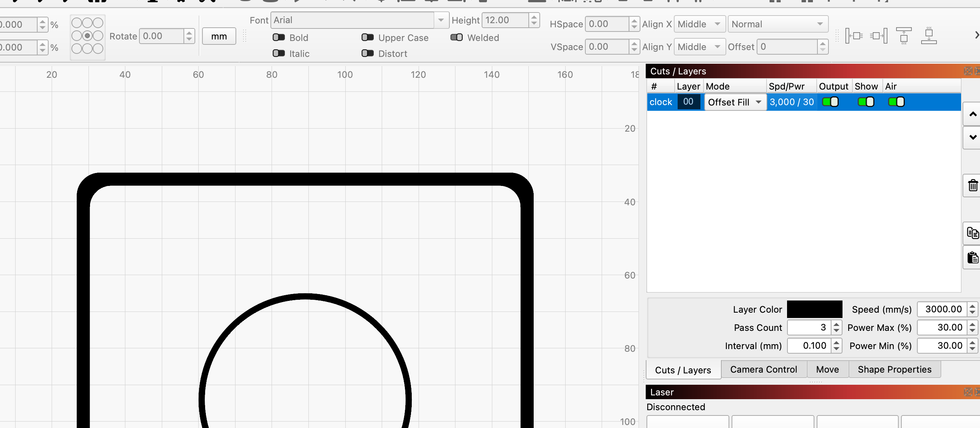Click the move selection to right edge icon
Viewport: 980px width, 428px height.
click(x=879, y=36)
